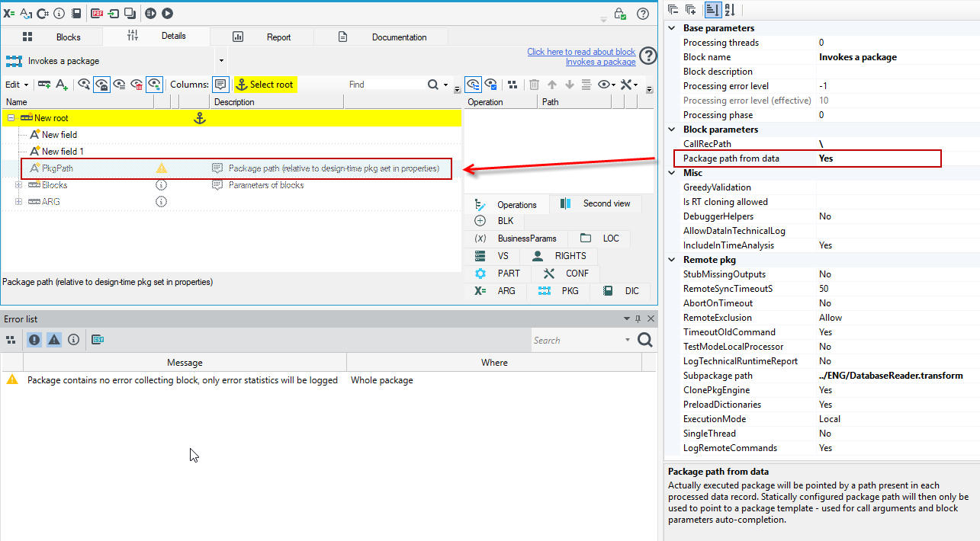
Task: Click the Error list search magnifier icon
Action: point(644,340)
